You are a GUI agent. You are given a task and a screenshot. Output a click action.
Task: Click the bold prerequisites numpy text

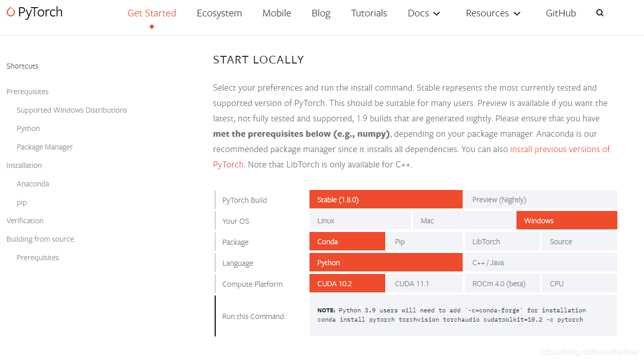[302, 134]
